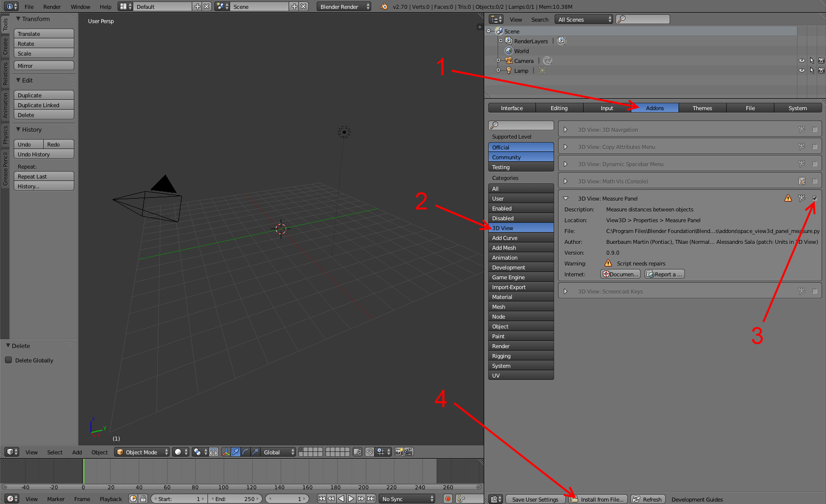Image resolution: width=826 pixels, height=504 pixels.
Task: Click the 3D manipulator toggle icon
Action: pyautogui.click(x=226, y=452)
